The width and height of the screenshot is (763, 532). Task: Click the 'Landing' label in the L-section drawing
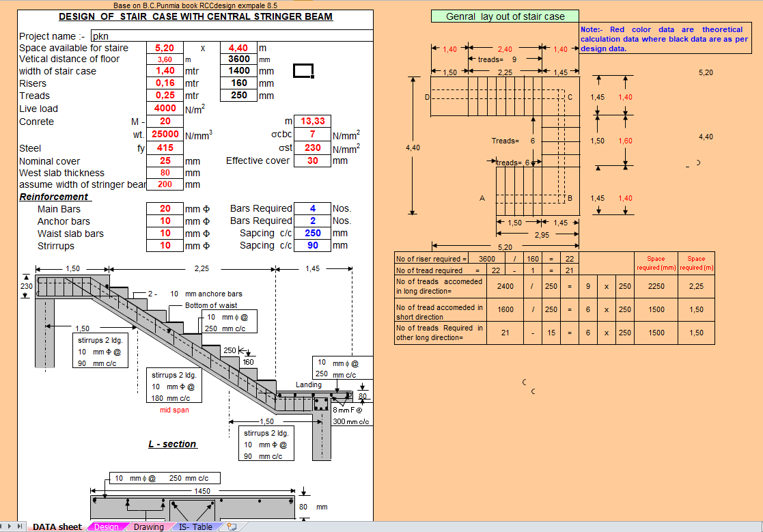(x=309, y=384)
